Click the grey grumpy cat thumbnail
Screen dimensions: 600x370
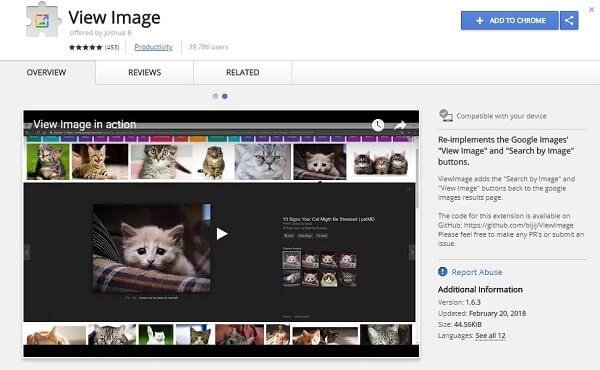point(262,162)
